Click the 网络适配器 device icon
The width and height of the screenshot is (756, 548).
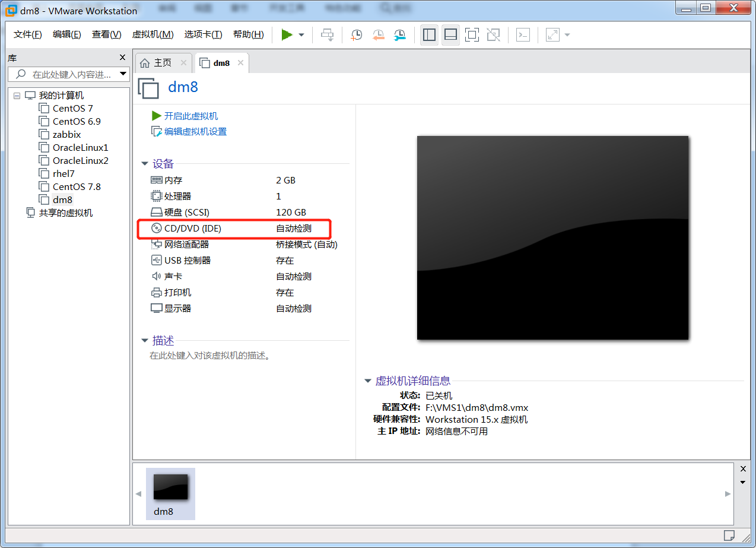tap(157, 244)
